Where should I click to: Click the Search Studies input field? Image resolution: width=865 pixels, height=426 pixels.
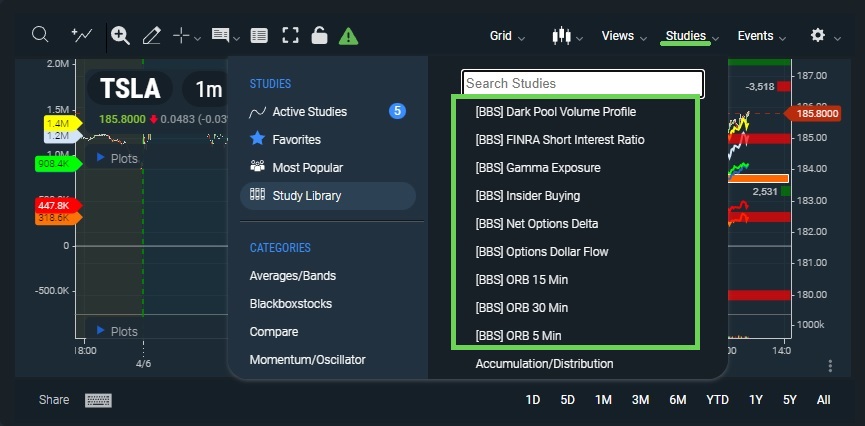[x=583, y=84]
